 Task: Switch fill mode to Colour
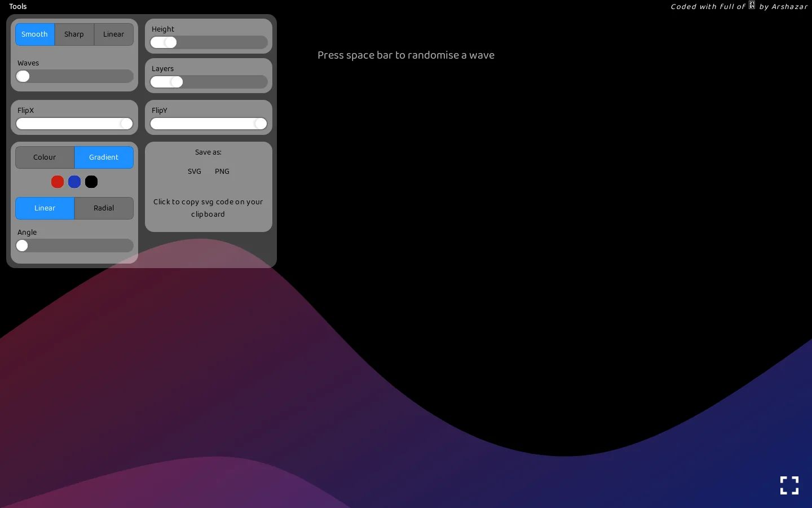[45, 157]
